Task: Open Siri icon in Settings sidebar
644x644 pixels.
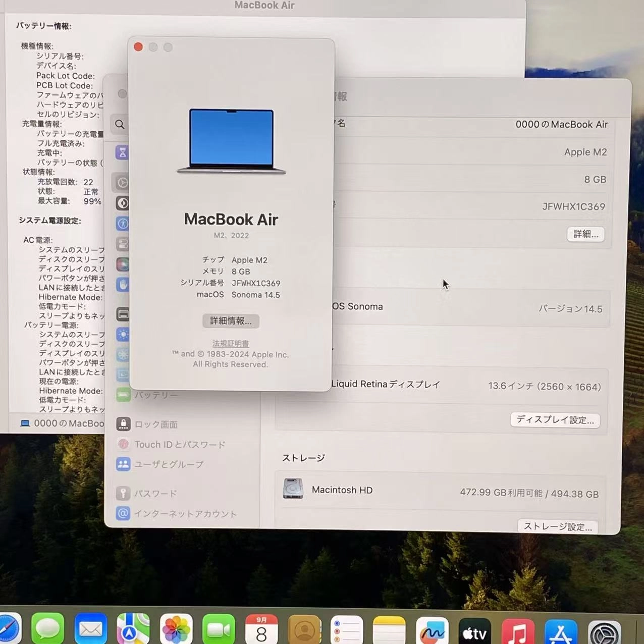Action: click(x=123, y=264)
